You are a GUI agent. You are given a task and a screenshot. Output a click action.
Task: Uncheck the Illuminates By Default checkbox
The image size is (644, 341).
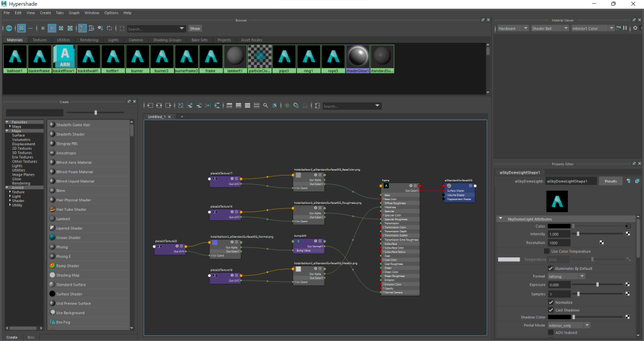pos(551,268)
